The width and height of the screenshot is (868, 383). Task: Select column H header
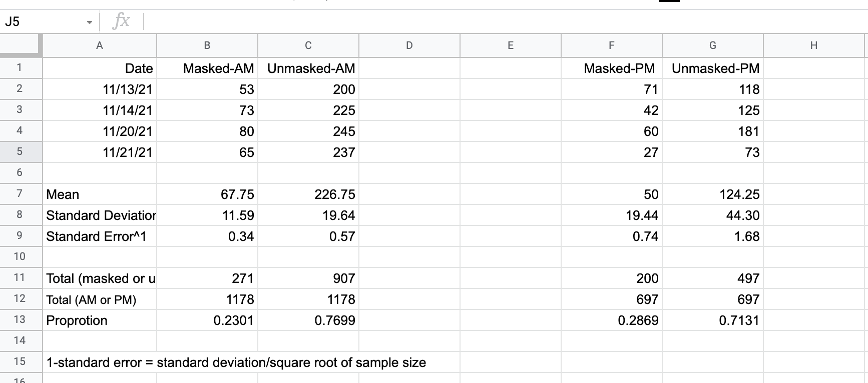pos(813,45)
